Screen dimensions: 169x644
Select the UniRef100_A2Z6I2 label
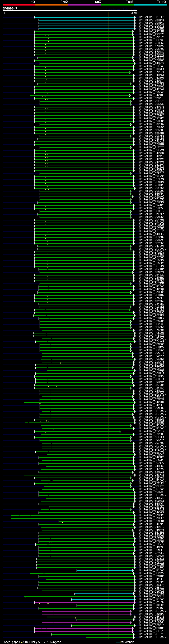click(152, 431)
